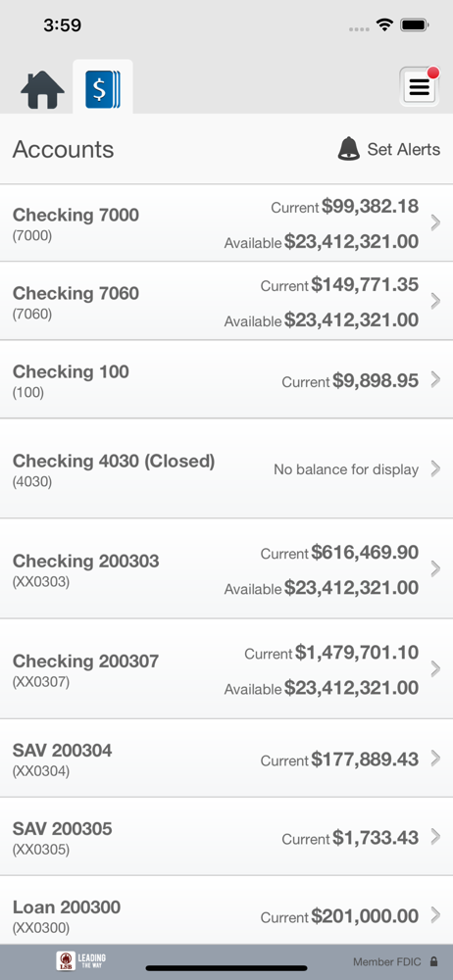Open the hamburger menu with red notification
This screenshot has height=980, width=453.
click(x=420, y=86)
